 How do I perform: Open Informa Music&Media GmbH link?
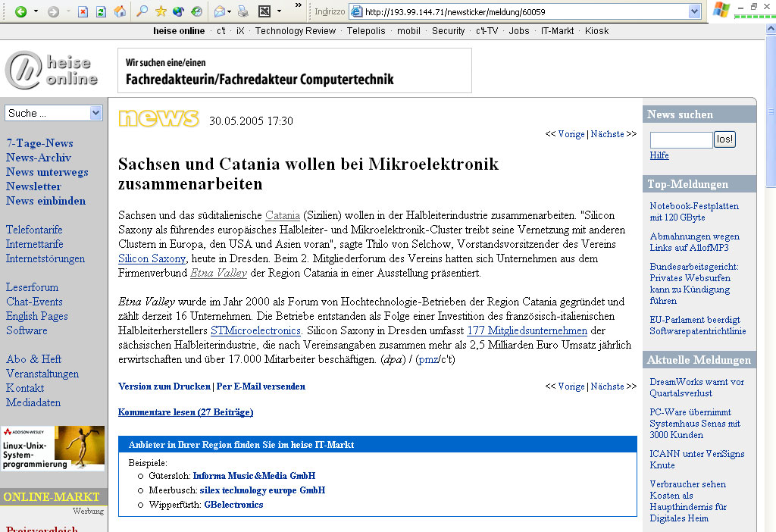tap(254, 476)
